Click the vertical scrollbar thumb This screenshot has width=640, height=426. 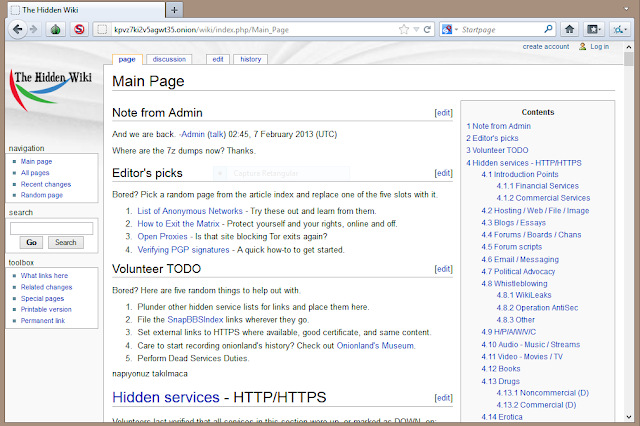click(x=629, y=60)
